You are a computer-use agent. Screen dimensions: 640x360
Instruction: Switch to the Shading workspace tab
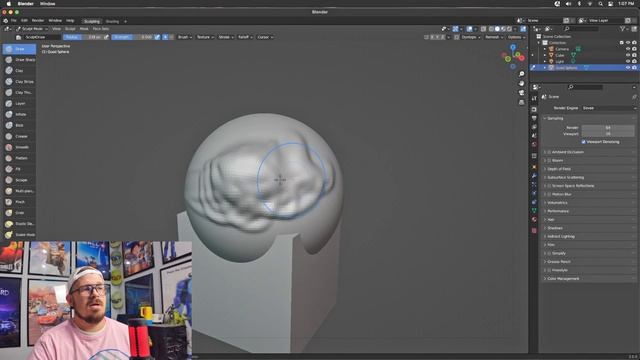pos(112,21)
